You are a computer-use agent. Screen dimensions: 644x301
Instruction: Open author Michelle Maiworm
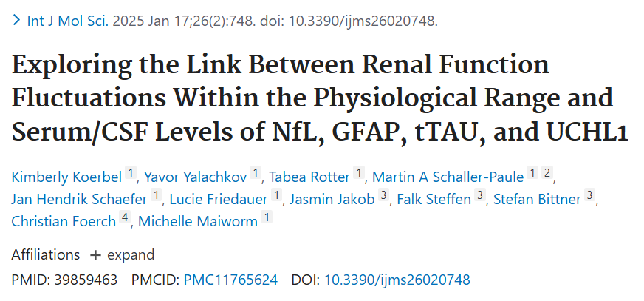click(x=198, y=221)
